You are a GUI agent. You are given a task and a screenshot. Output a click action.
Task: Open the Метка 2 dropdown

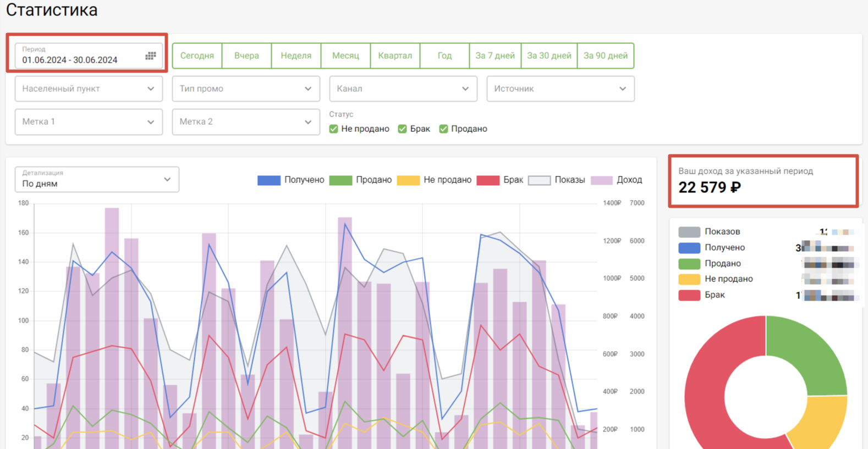click(246, 121)
